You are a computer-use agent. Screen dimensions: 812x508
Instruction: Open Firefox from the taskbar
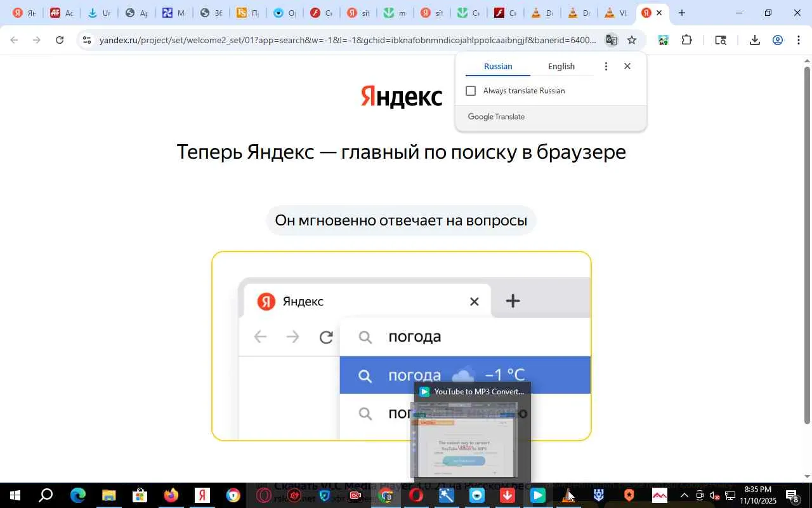coord(171,496)
